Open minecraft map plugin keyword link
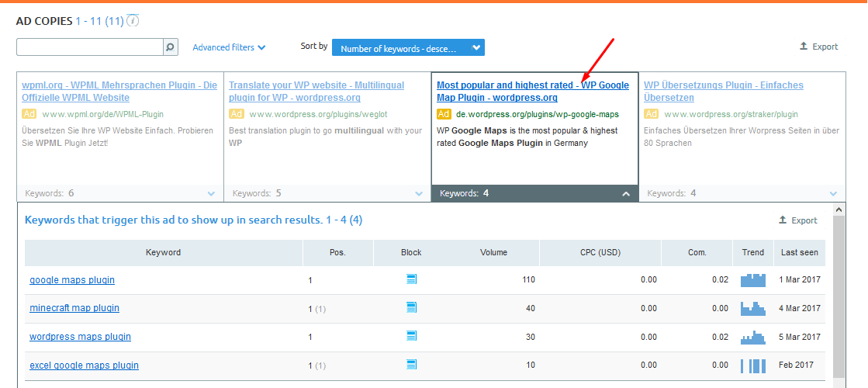Screen dimensions: 868x388 coord(74,308)
